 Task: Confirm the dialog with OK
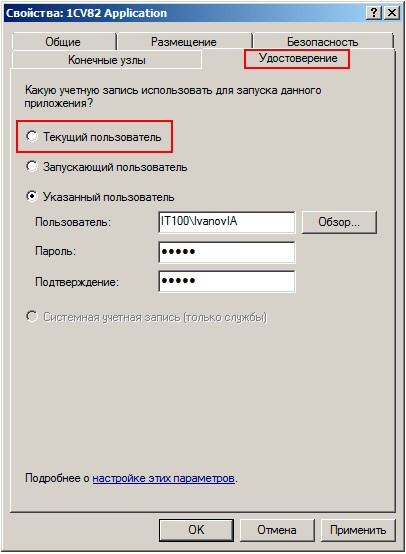pos(196,530)
